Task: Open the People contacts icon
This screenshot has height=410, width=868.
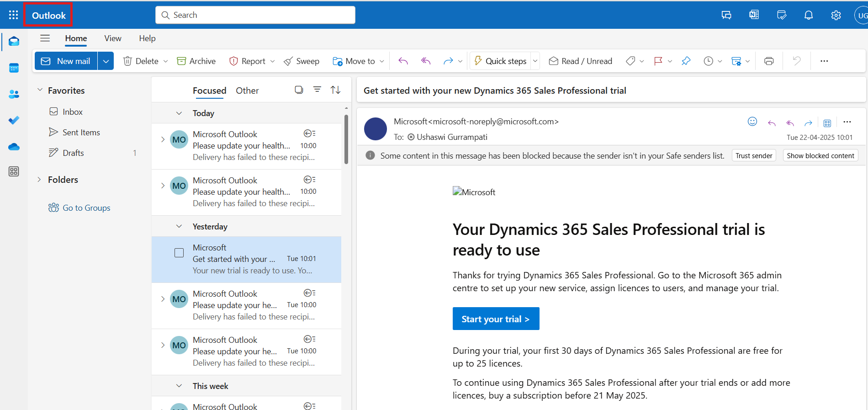Action: 14,94
